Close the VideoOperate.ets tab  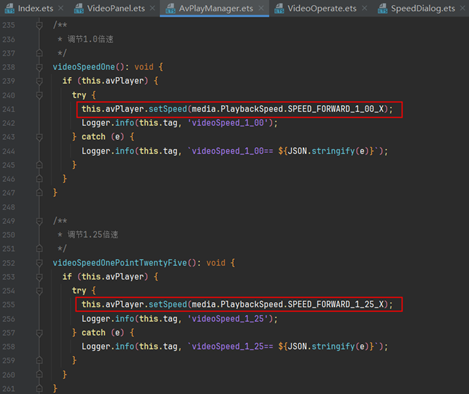(364, 8)
